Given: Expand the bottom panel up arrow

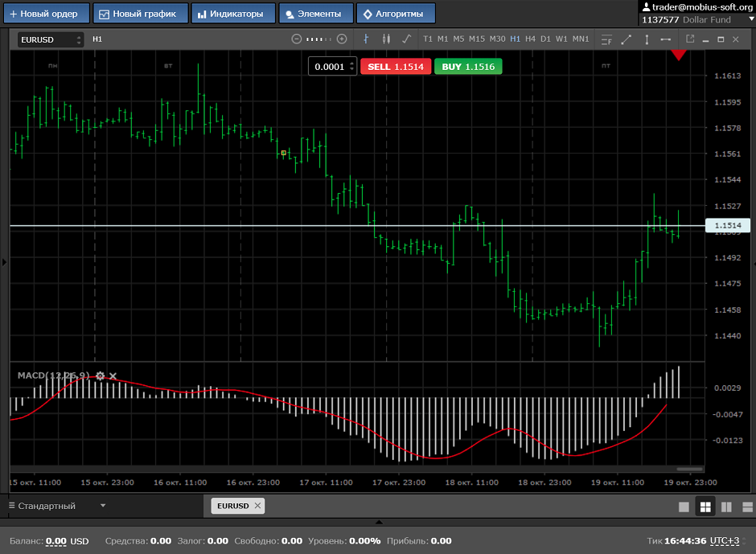Looking at the screenshot, I should pos(379,522).
